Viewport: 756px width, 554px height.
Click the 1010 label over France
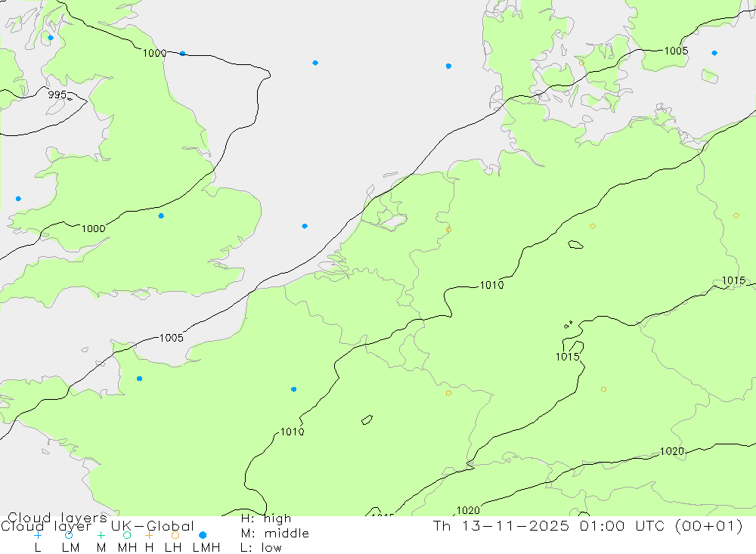click(x=292, y=432)
